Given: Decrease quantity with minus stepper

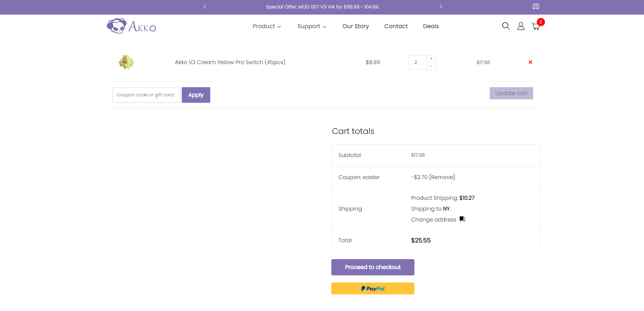Looking at the screenshot, I should coord(431,66).
